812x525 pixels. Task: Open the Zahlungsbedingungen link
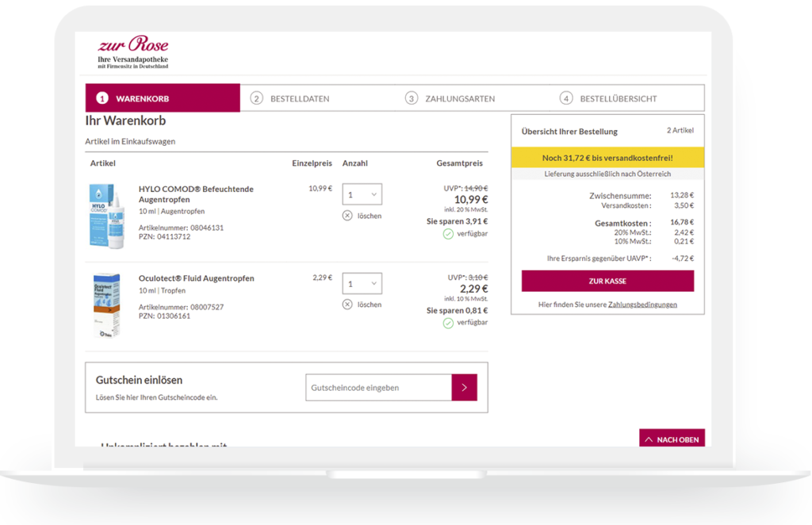pyautogui.click(x=642, y=305)
